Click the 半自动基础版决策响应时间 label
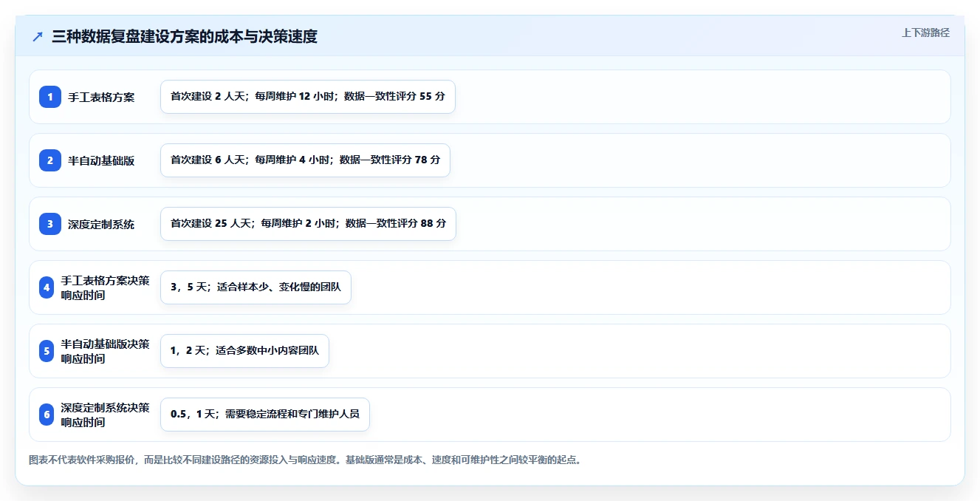 (106, 351)
